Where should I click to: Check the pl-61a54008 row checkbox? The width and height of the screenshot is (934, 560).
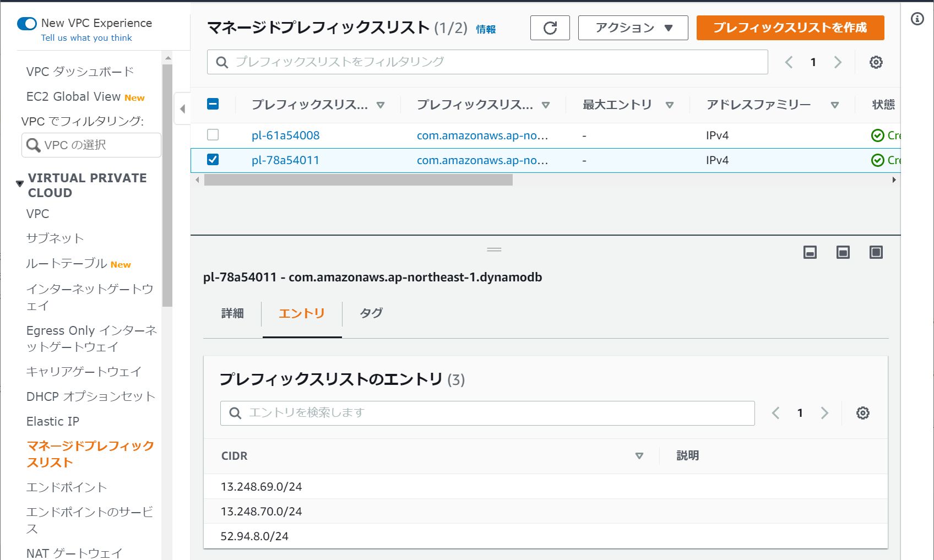[213, 134]
